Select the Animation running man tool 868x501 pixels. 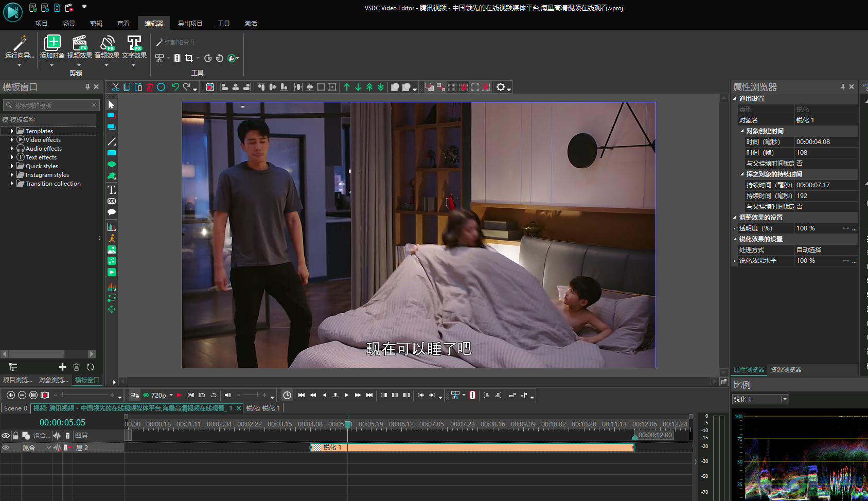coord(112,238)
